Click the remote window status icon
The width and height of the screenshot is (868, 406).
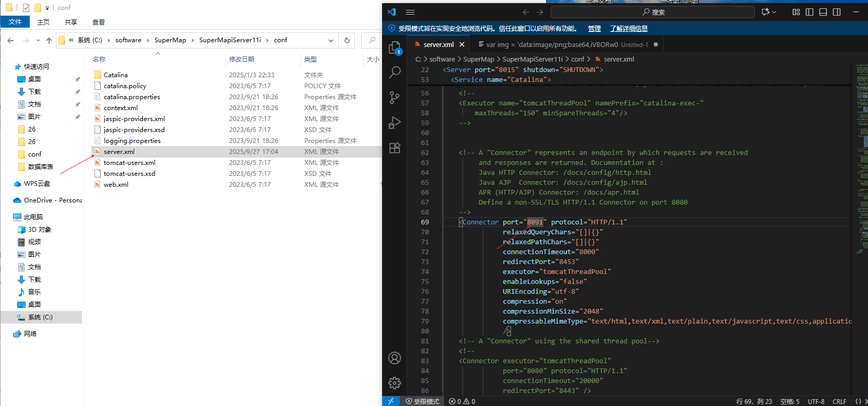tap(391, 401)
